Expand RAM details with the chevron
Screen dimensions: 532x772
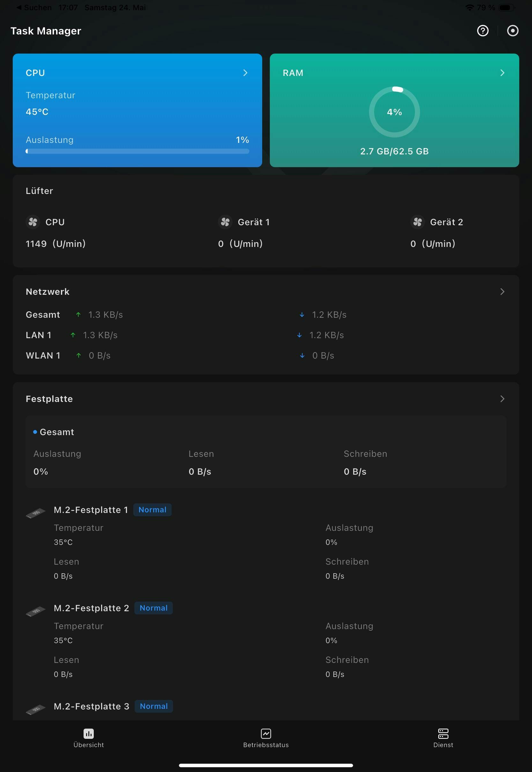[502, 73]
